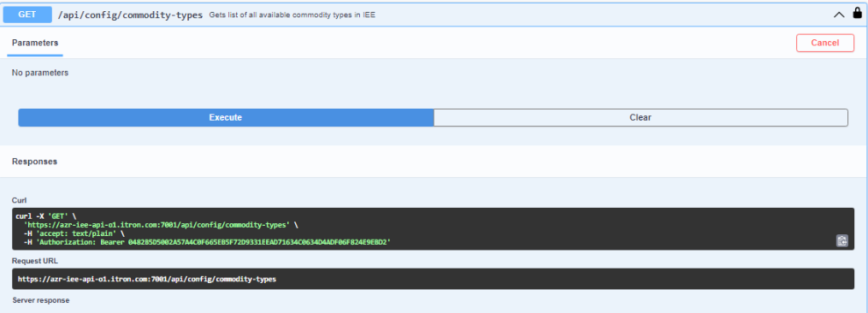The image size is (868, 313).
Task: Click the authorization lock icon
Action: tap(857, 14)
